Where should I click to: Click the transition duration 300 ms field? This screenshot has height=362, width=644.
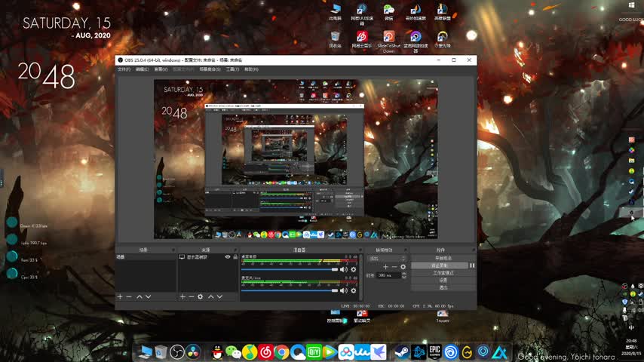pyautogui.click(x=388, y=275)
